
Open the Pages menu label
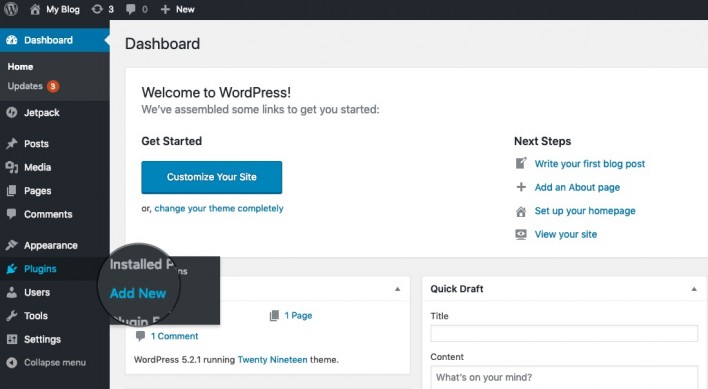click(37, 191)
